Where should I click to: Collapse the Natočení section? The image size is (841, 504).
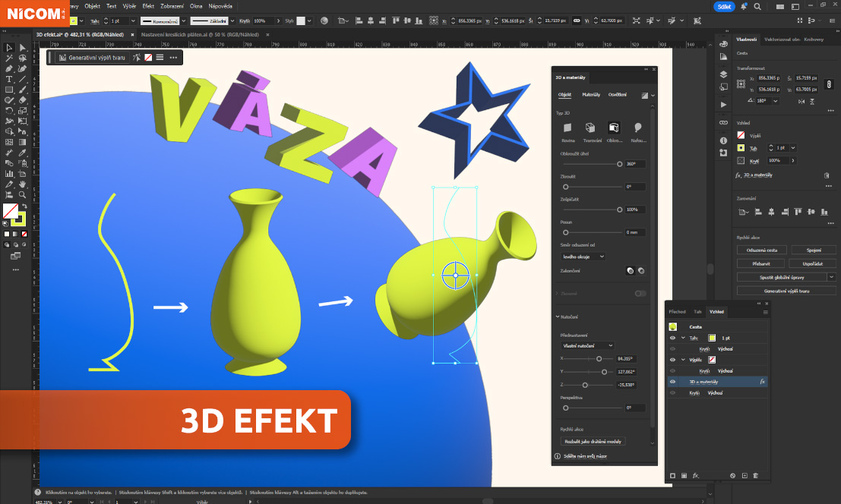pyautogui.click(x=558, y=317)
